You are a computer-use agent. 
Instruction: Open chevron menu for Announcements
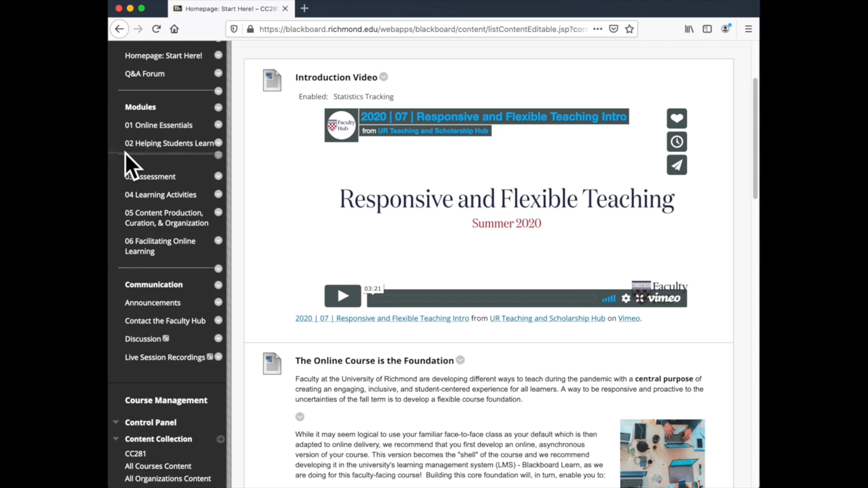pos(218,302)
